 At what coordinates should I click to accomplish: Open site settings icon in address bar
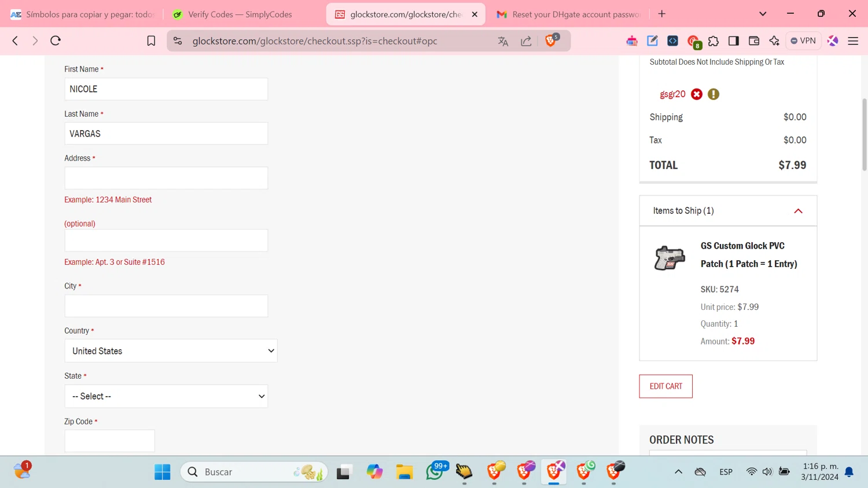(x=178, y=40)
